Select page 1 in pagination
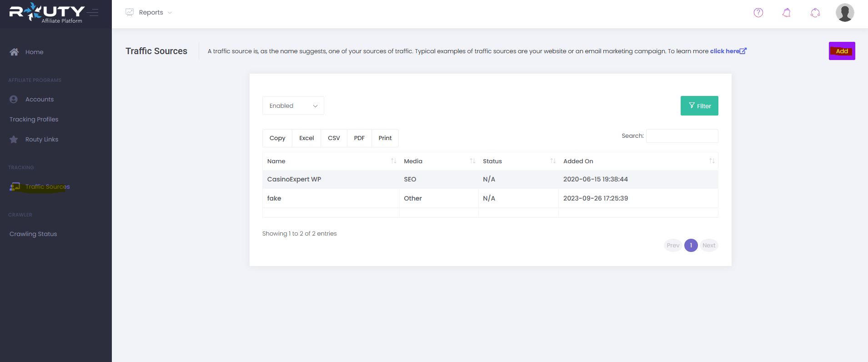This screenshot has width=868, height=362. pos(691,245)
